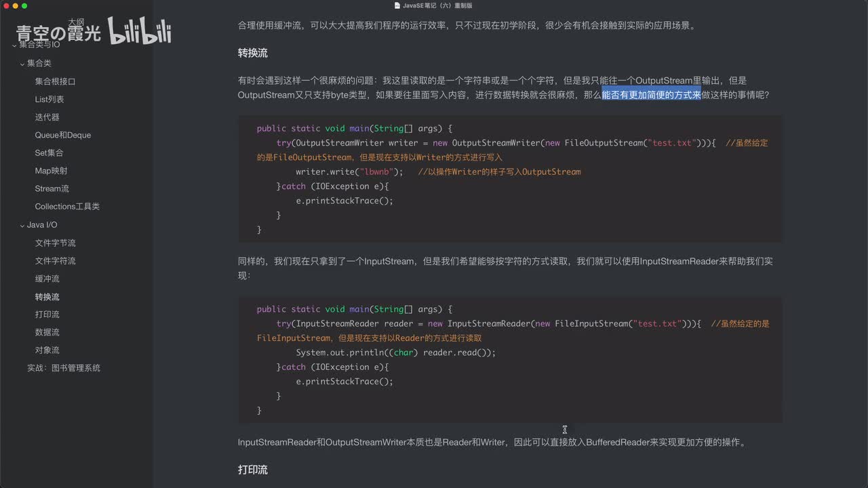This screenshot has height=488, width=868.
Task: Open the Collections工具类 outline entry
Action: point(67,207)
